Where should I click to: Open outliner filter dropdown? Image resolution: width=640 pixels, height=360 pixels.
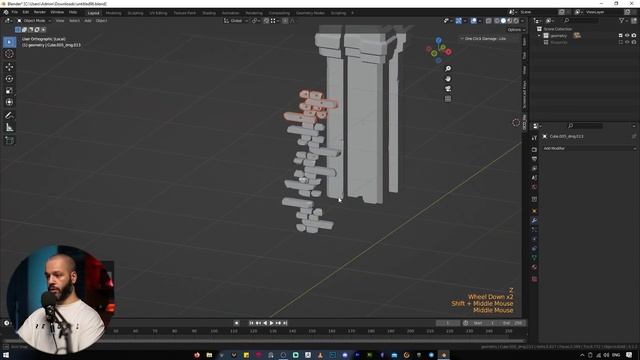click(x=623, y=20)
